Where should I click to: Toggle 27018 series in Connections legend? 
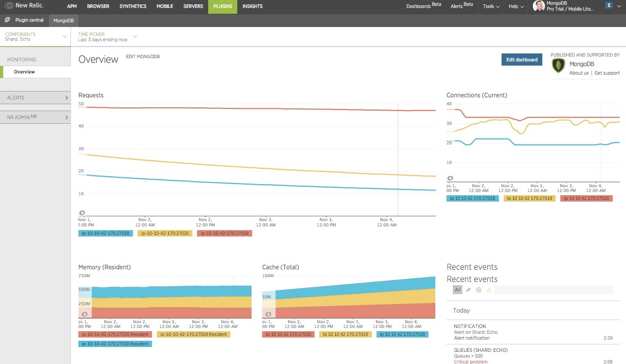472,198
